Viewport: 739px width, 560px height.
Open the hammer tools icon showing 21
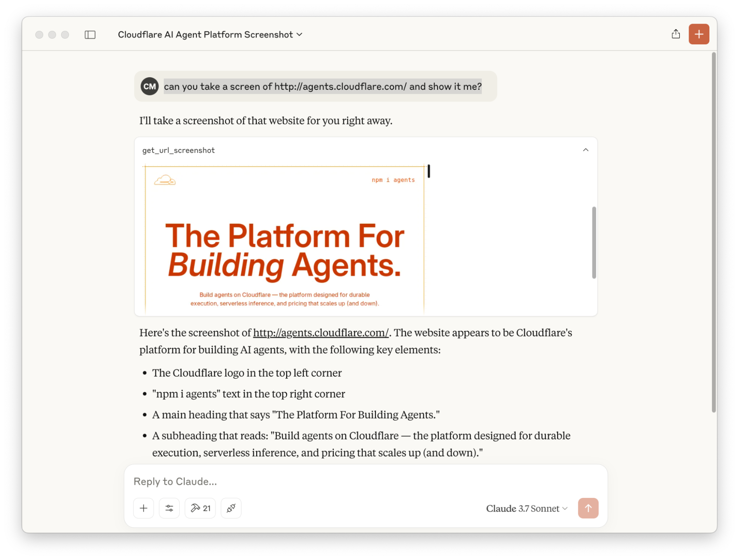(x=200, y=508)
